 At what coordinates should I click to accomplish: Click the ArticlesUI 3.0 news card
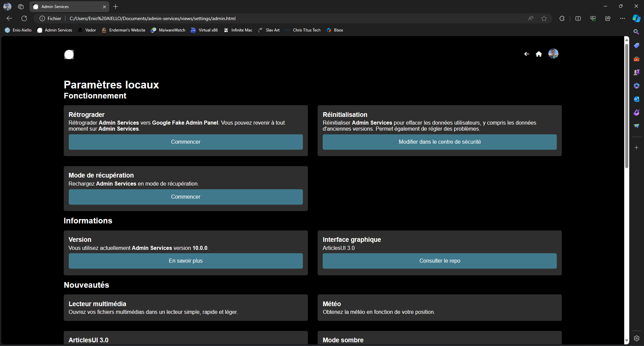[186, 338]
